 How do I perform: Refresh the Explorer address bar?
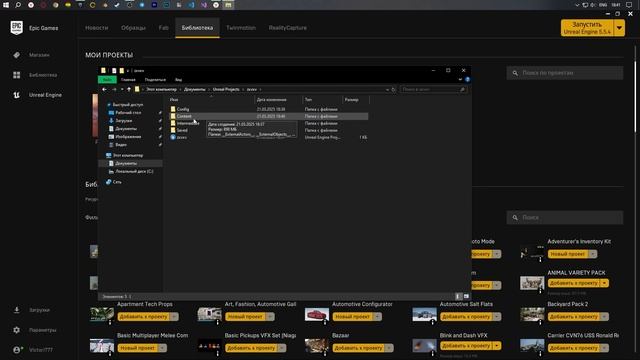(x=393, y=89)
